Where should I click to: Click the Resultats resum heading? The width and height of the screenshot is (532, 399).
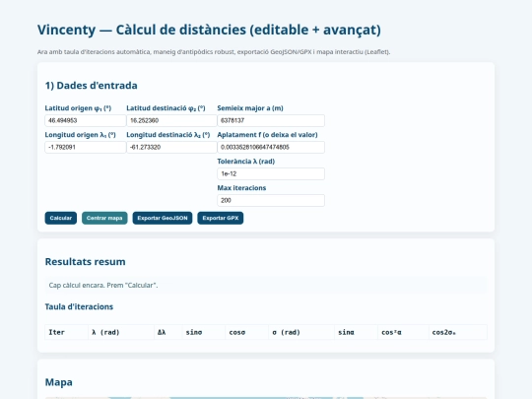[x=85, y=262]
